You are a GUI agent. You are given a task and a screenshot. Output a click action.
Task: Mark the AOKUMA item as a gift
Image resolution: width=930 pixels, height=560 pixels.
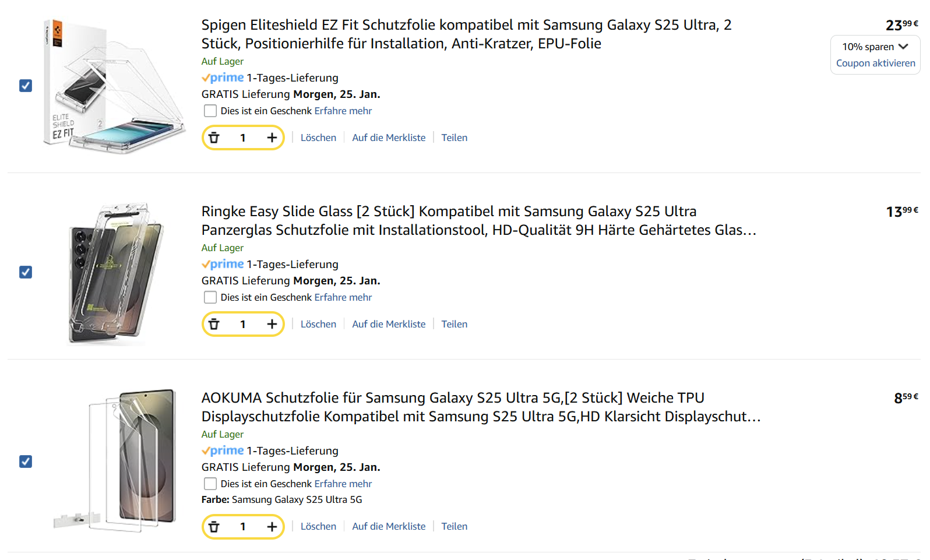click(x=210, y=484)
